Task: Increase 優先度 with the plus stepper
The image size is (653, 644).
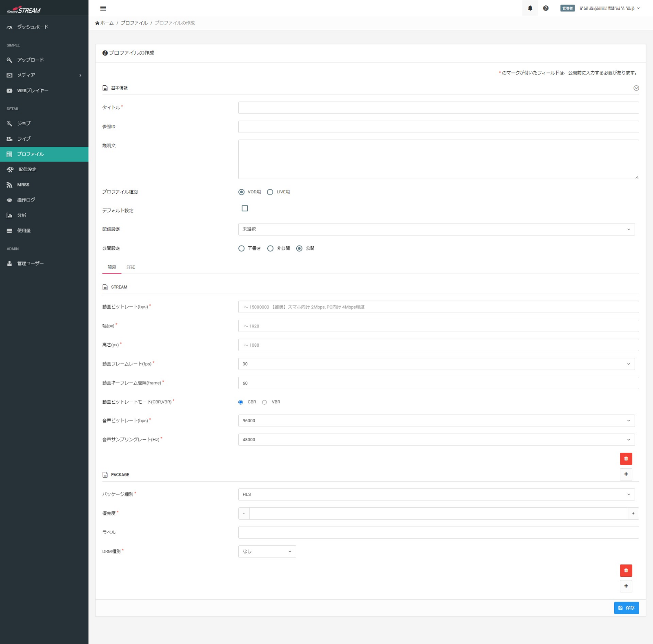Action: [633, 513]
